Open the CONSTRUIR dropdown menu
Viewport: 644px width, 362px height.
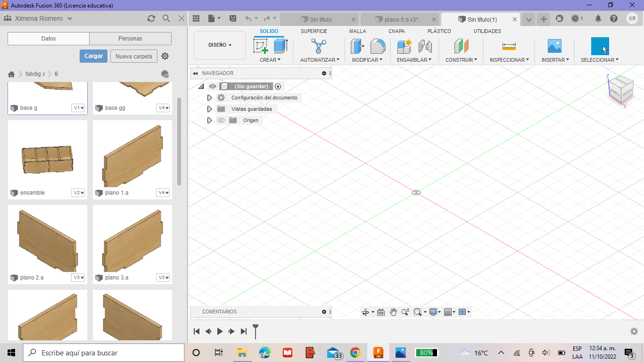461,60
